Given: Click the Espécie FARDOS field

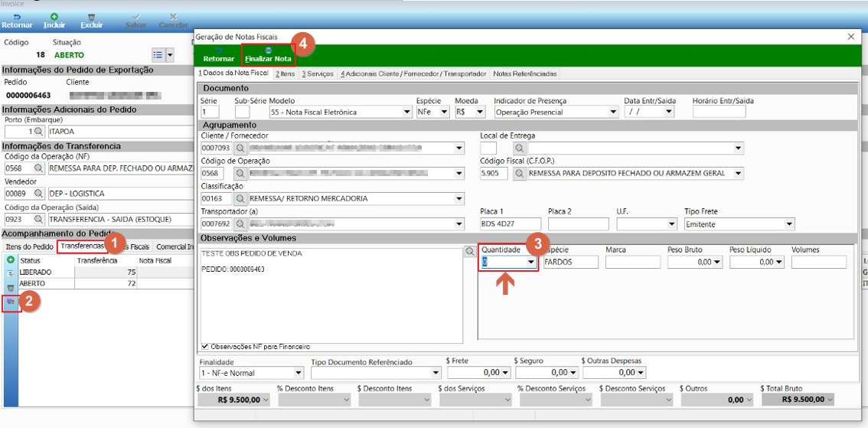Looking at the screenshot, I should coord(571,262).
